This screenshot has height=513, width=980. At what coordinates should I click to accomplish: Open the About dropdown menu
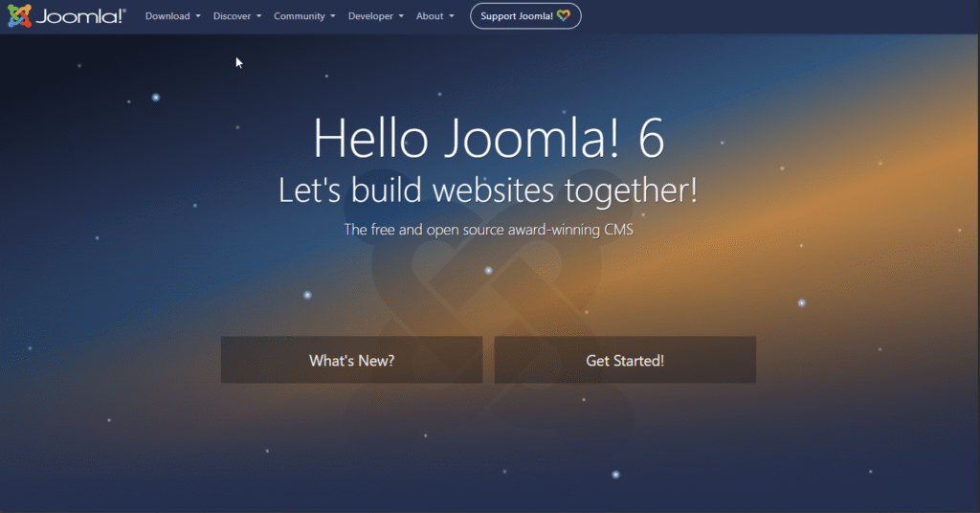(x=435, y=16)
